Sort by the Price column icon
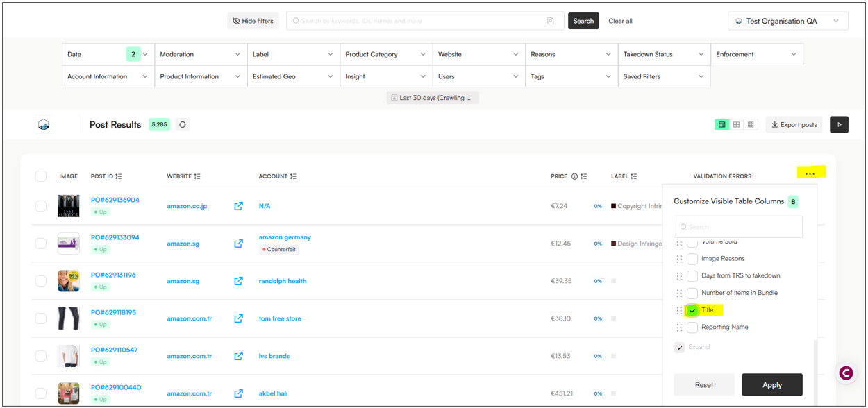The image size is (868, 408). coord(584,176)
